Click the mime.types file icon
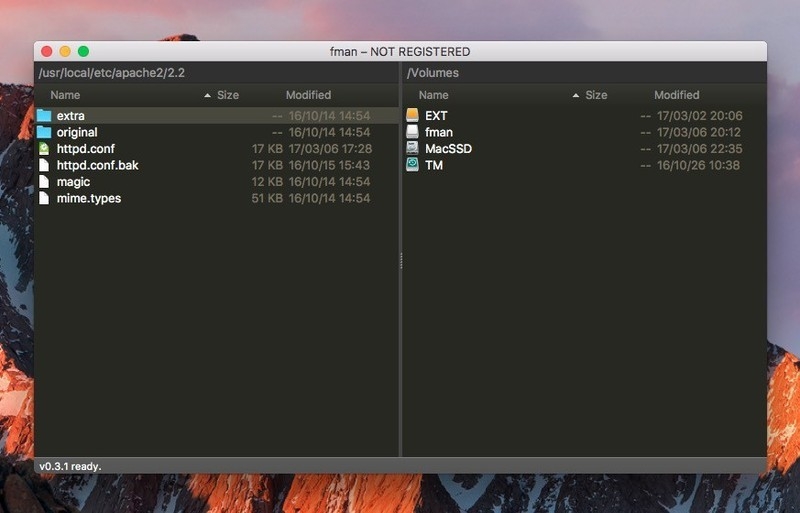The height and width of the screenshot is (513, 800). tap(44, 198)
